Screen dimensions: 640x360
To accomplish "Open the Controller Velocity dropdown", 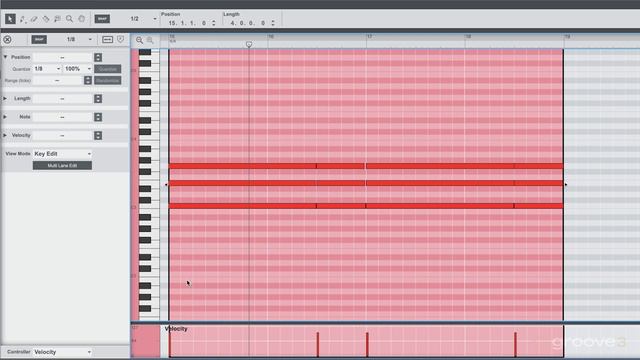I will [62, 352].
